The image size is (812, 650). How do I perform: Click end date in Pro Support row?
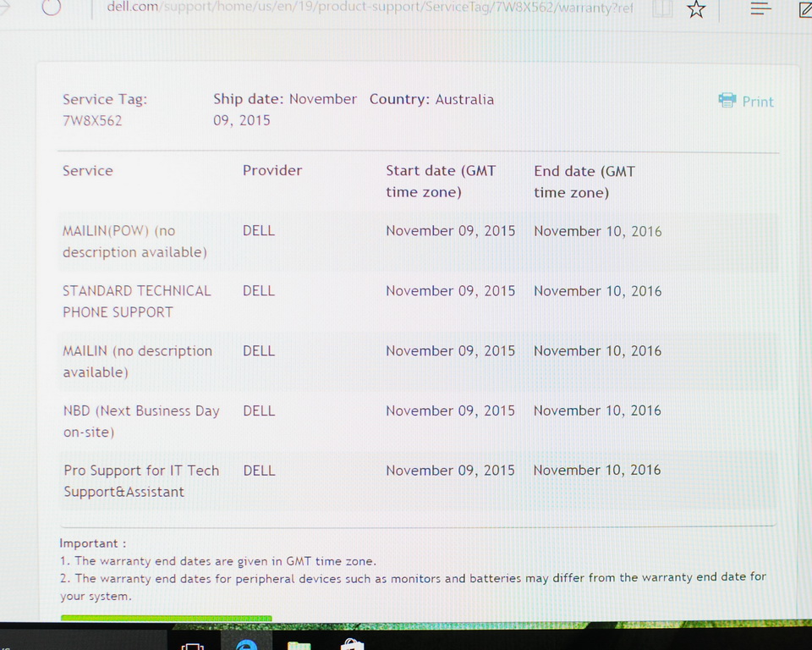tap(597, 470)
